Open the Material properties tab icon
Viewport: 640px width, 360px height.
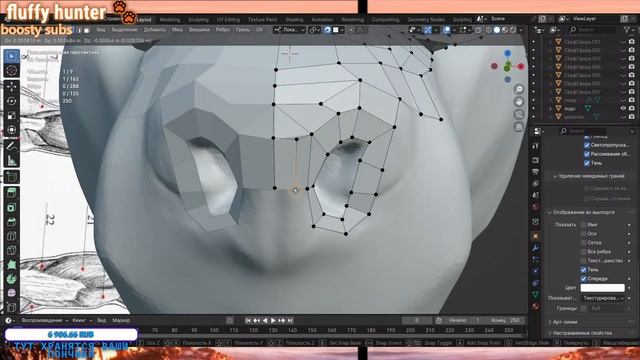coord(536,306)
